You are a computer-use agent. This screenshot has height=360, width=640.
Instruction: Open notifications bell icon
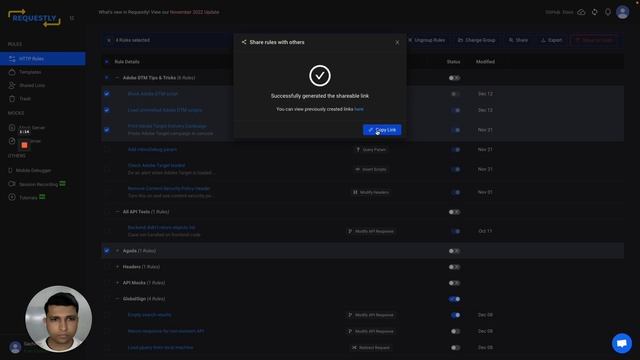pyautogui.click(x=608, y=12)
